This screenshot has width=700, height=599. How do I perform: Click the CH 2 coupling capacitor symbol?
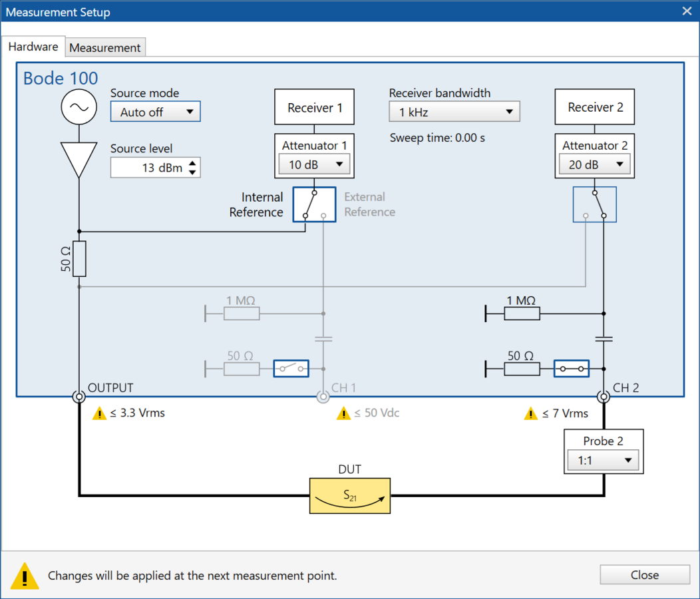604,339
